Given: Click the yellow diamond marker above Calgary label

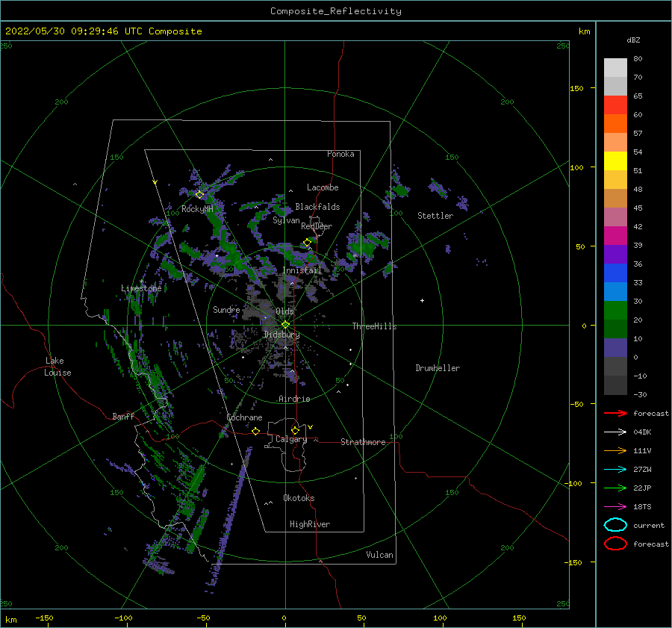Looking at the screenshot, I should (x=295, y=430).
